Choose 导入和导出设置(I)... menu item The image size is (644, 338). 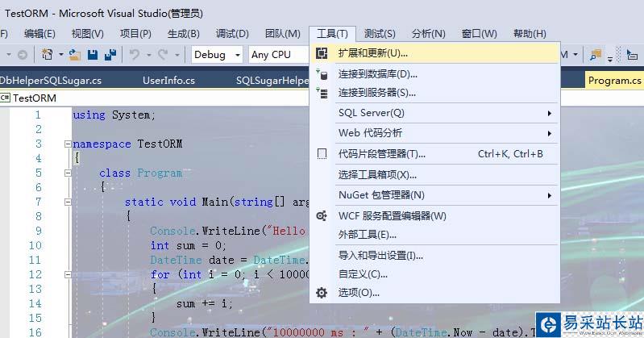pyautogui.click(x=435, y=256)
